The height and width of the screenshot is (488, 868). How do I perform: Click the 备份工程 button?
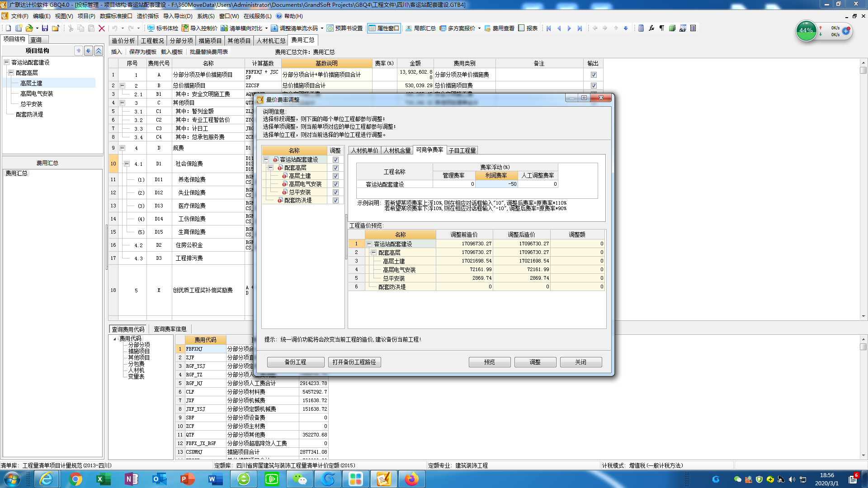[295, 362]
